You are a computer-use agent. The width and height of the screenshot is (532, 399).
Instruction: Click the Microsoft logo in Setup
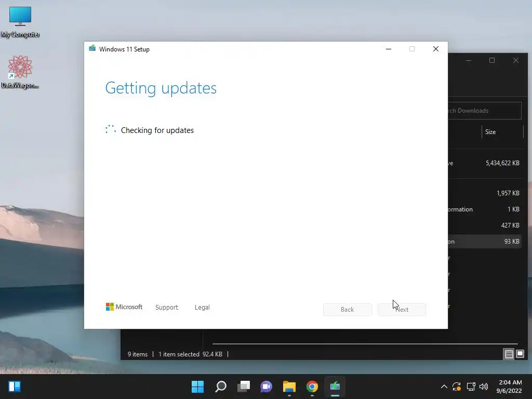[124, 307]
